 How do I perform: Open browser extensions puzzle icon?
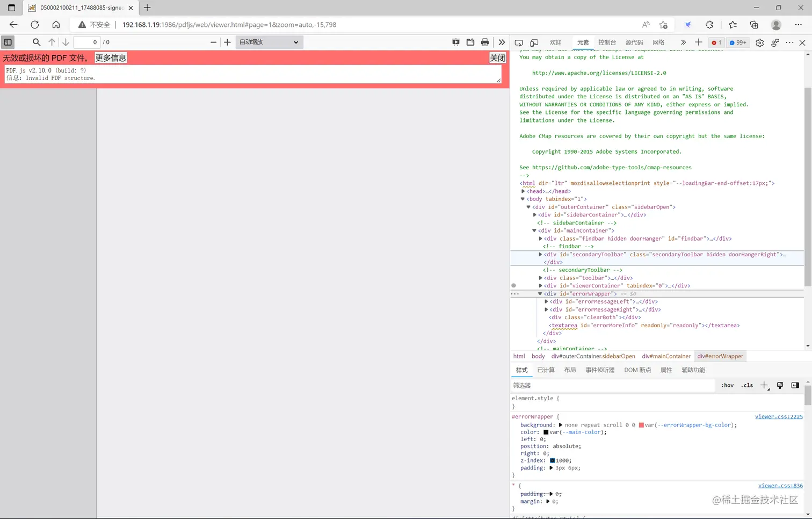[709, 25]
